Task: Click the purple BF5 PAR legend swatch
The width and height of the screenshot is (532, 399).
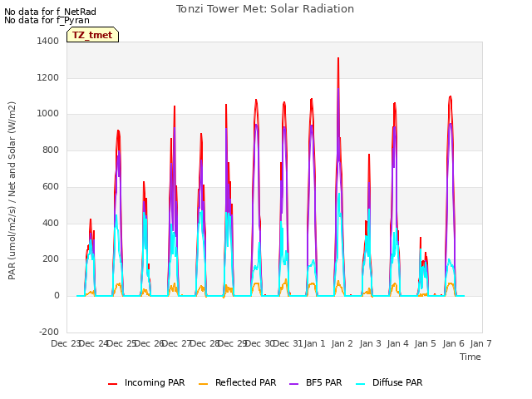Action: pos(293,384)
